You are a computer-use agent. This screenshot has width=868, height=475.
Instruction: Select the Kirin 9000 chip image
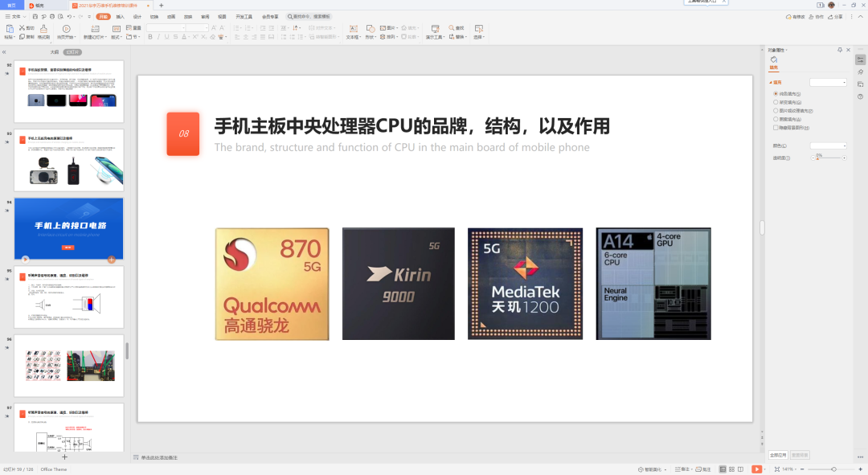[x=399, y=284]
